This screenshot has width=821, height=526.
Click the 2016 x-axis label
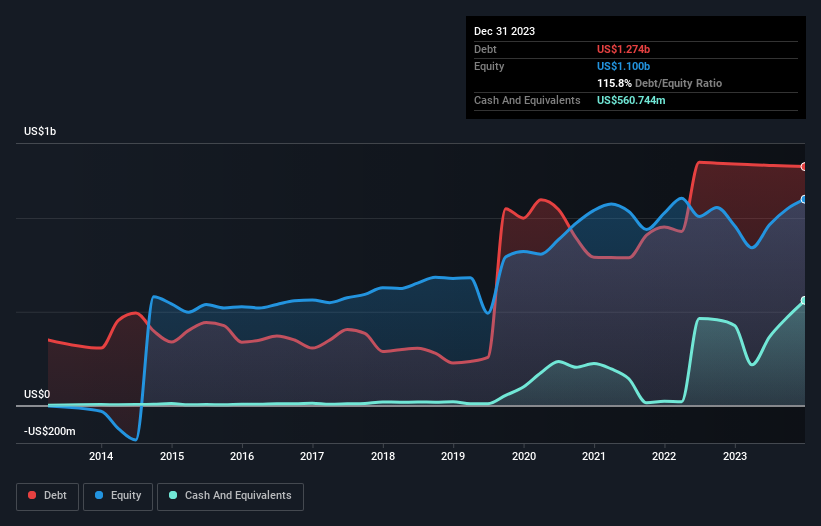242,456
